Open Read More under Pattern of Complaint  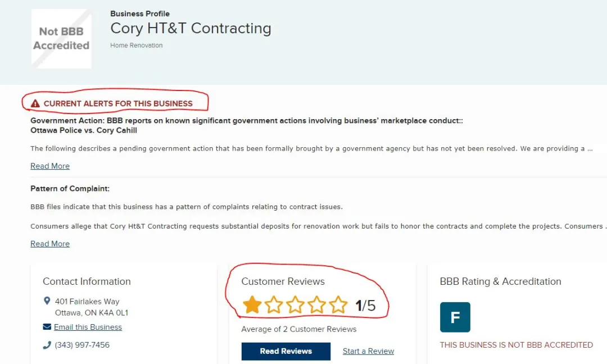click(50, 244)
